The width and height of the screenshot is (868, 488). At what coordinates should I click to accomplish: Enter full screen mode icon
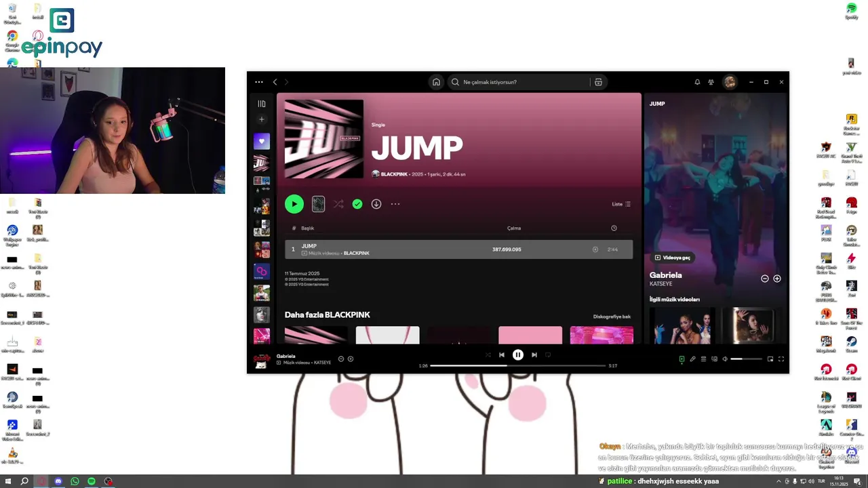pyautogui.click(x=781, y=359)
